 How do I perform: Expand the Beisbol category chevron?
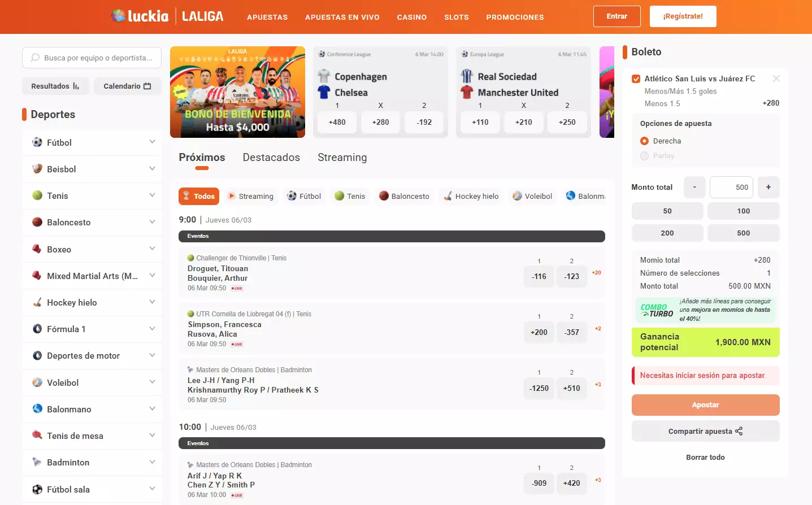(152, 168)
